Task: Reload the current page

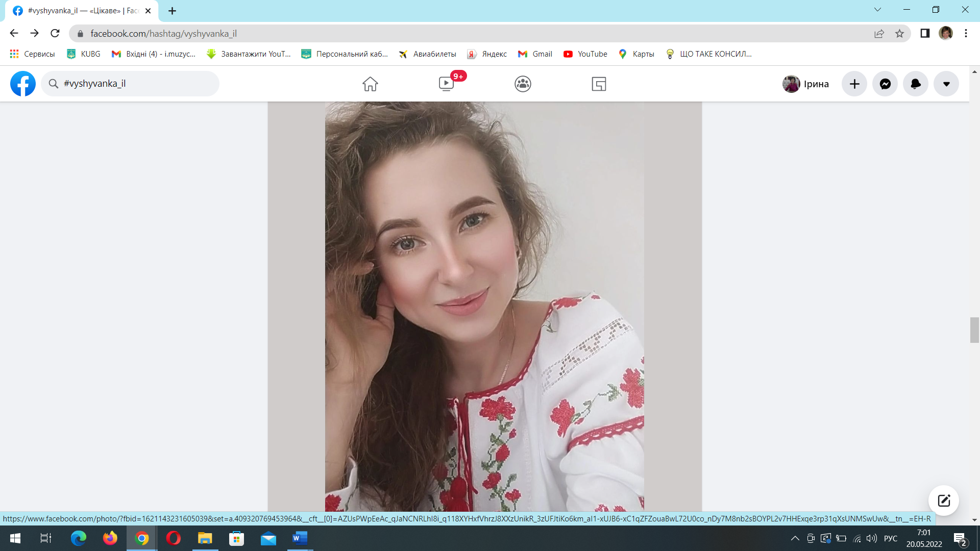Action: tap(55, 34)
